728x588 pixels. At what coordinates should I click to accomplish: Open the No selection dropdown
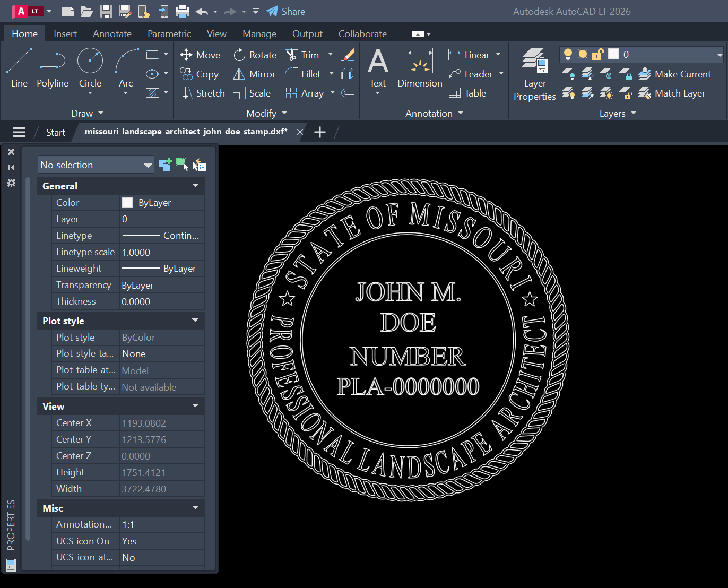[x=96, y=165]
